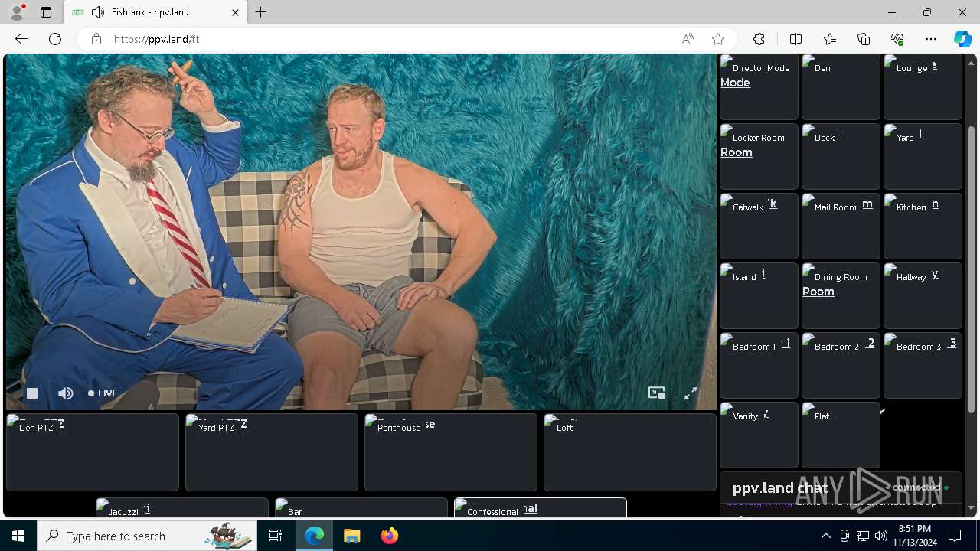Image resolution: width=980 pixels, height=551 pixels.
Task: Open the clock and calendar flyout
Action: 914,536
